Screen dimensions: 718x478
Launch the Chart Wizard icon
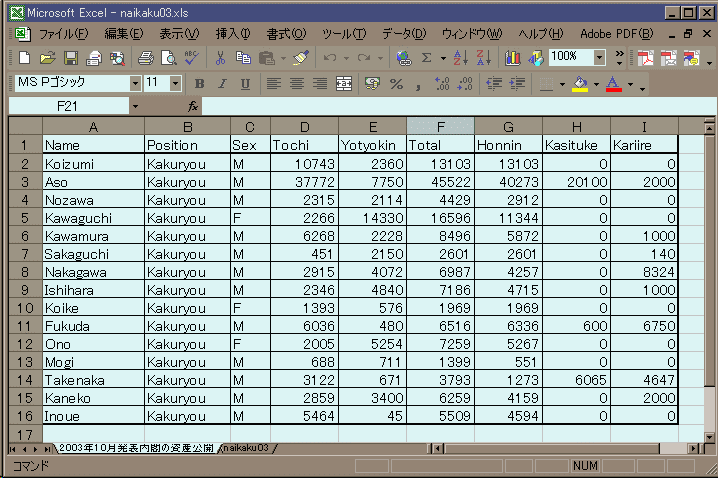coord(513,58)
